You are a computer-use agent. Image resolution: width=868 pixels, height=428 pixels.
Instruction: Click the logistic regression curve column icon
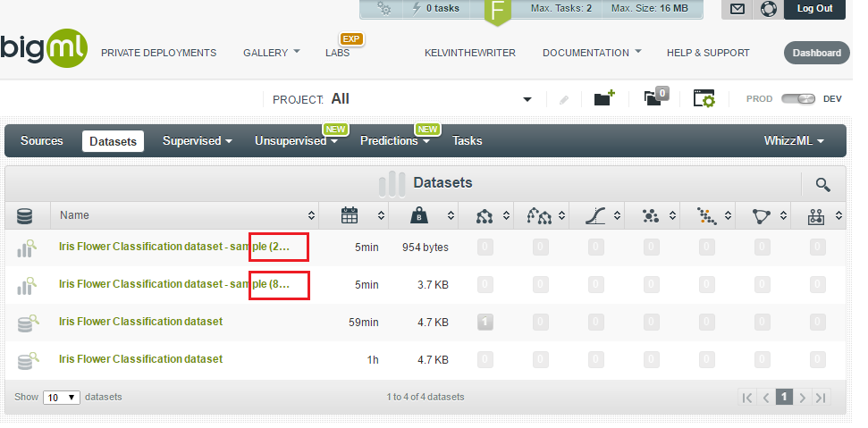[x=595, y=215]
